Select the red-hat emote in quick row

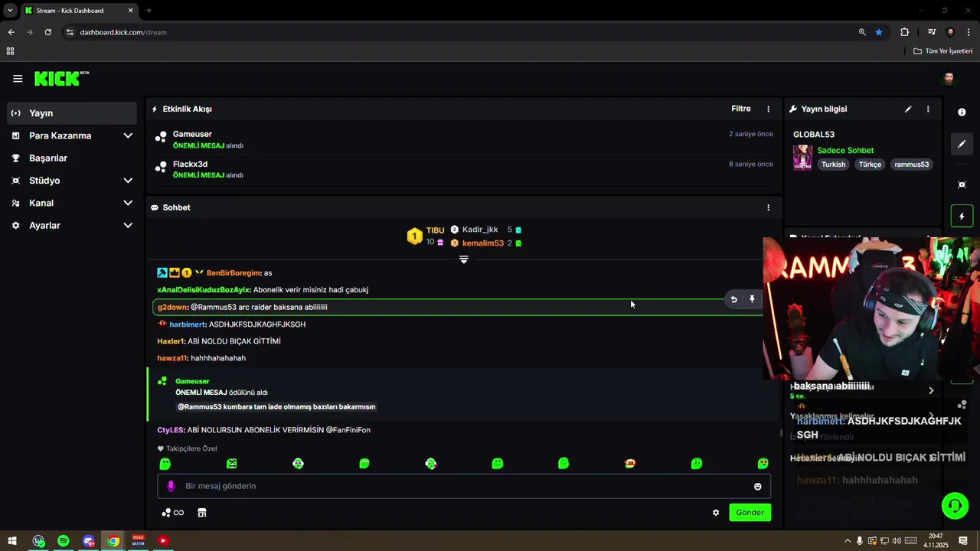(x=630, y=464)
